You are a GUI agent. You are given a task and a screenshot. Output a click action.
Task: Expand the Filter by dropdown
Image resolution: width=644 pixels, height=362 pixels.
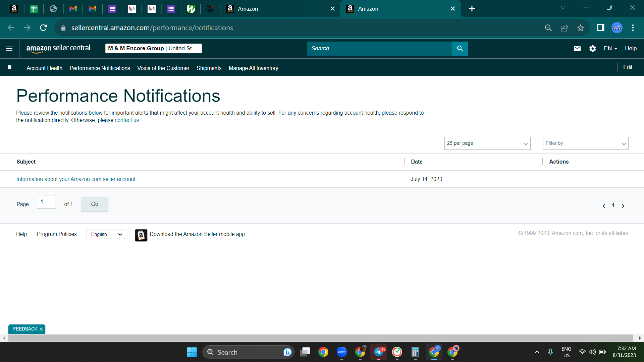(x=586, y=143)
